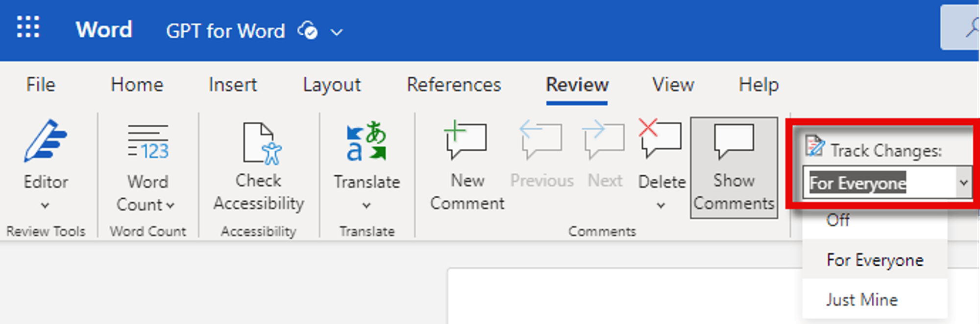This screenshot has width=980, height=324.
Task: Expand the Delete dropdown arrow
Action: click(661, 206)
